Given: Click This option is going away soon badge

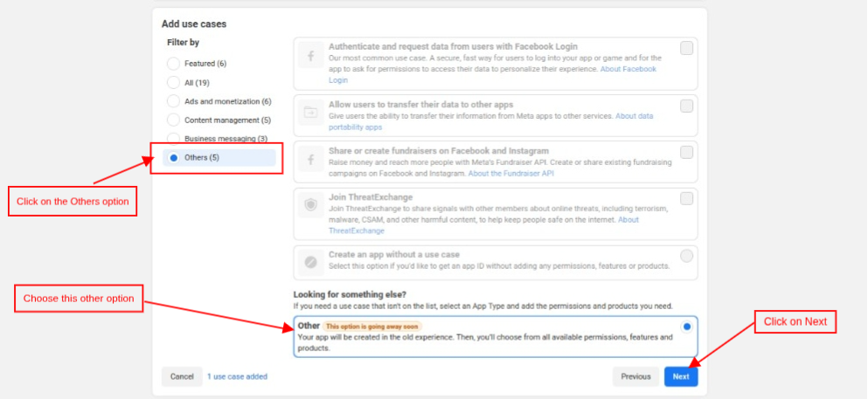Looking at the screenshot, I should 372,327.
